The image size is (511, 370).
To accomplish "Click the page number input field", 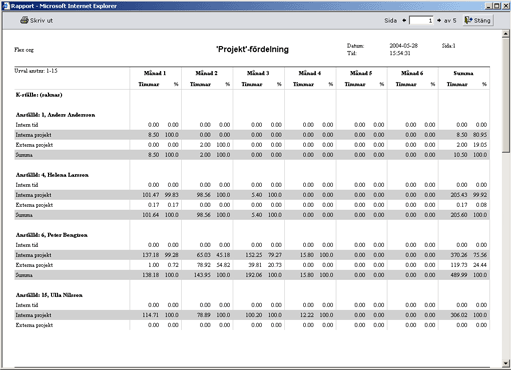I will click(421, 20).
